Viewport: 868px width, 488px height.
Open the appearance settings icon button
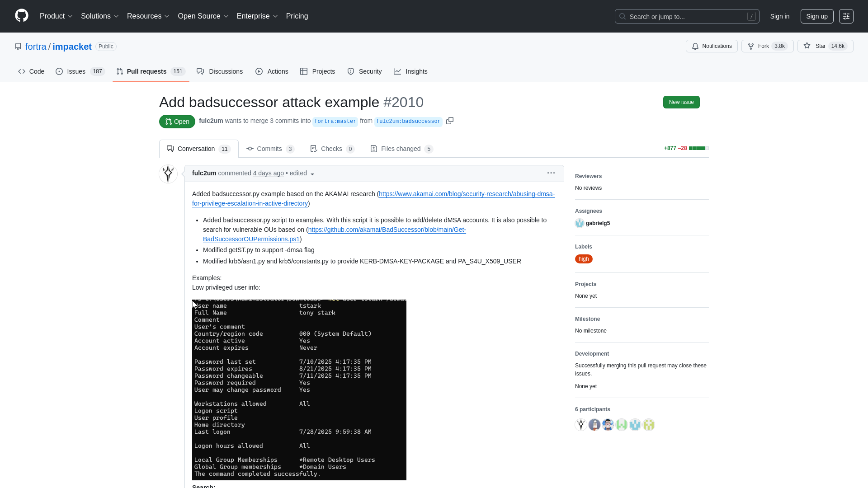846,16
